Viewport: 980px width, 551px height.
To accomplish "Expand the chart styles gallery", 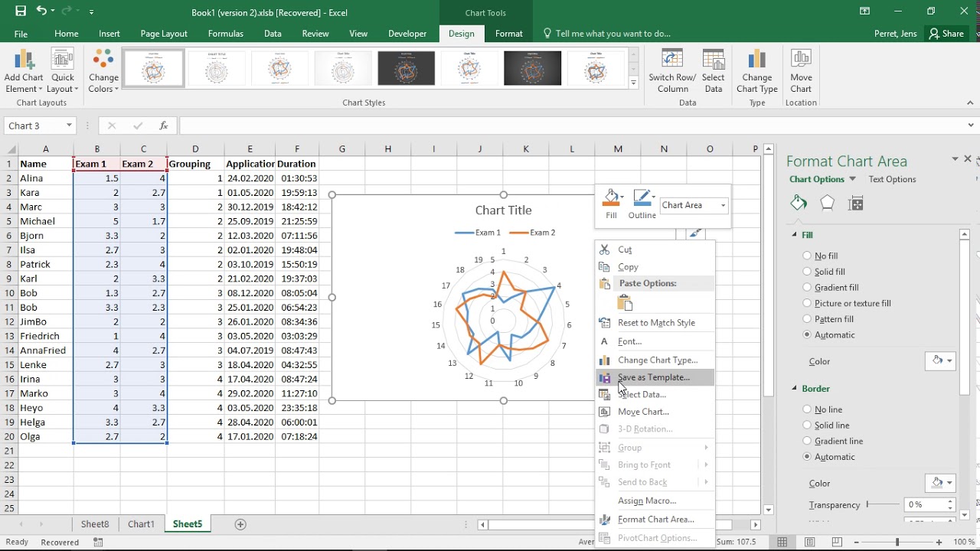I will click(633, 83).
